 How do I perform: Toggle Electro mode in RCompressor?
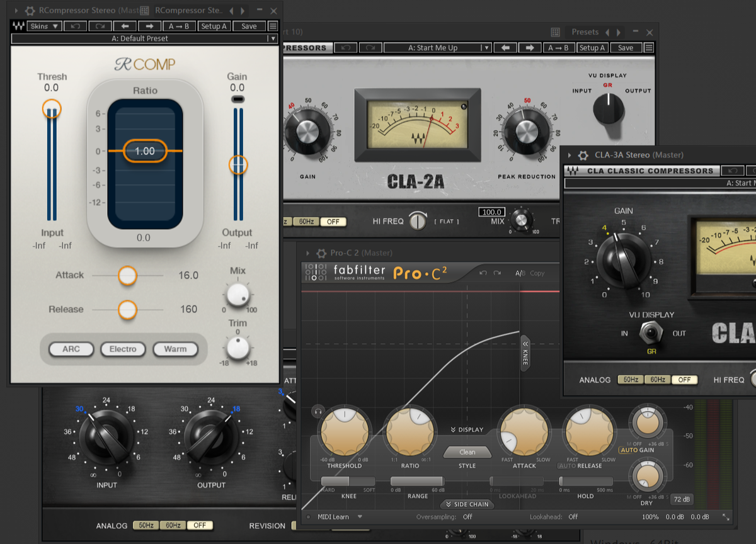[123, 349]
